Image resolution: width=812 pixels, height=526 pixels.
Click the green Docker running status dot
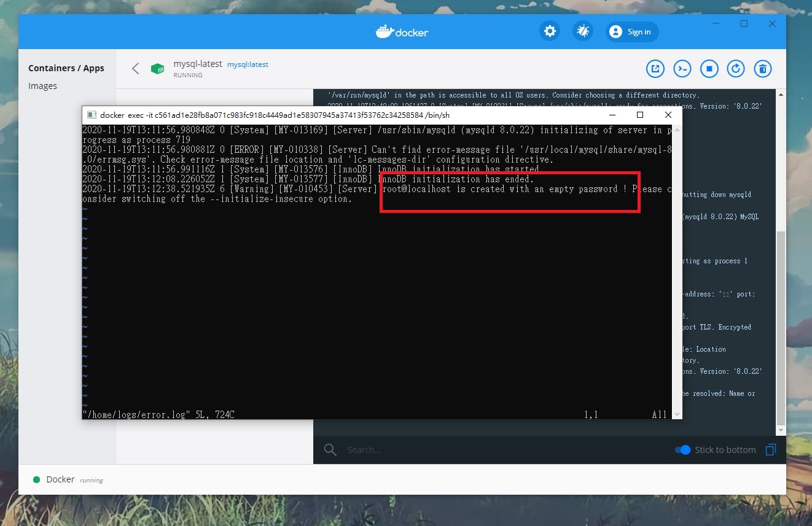[36, 480]
